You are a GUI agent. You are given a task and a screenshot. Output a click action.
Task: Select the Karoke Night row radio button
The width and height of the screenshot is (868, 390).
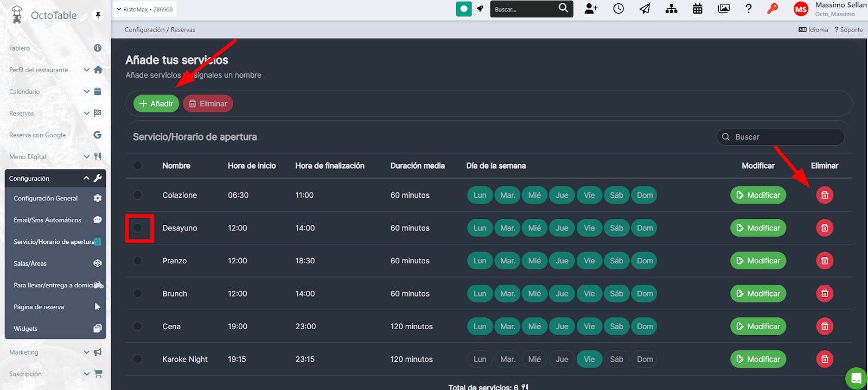[x=137, y=359]
